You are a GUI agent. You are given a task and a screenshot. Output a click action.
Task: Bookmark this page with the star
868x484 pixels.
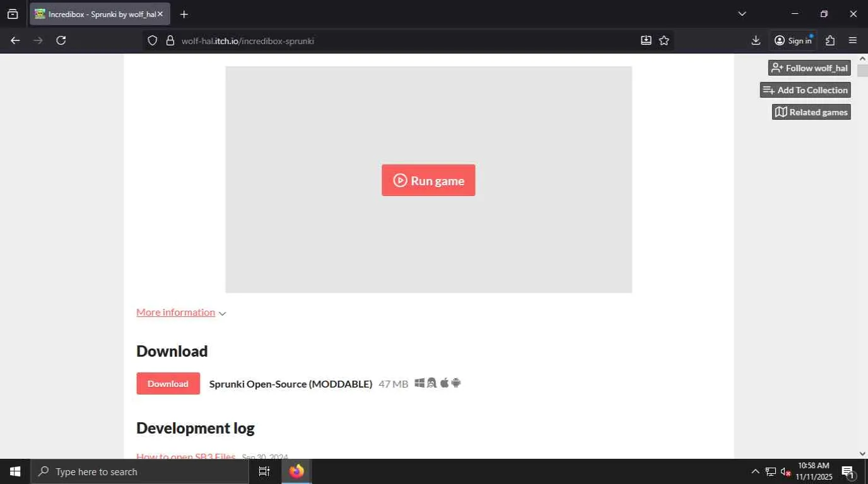[664, 40]
